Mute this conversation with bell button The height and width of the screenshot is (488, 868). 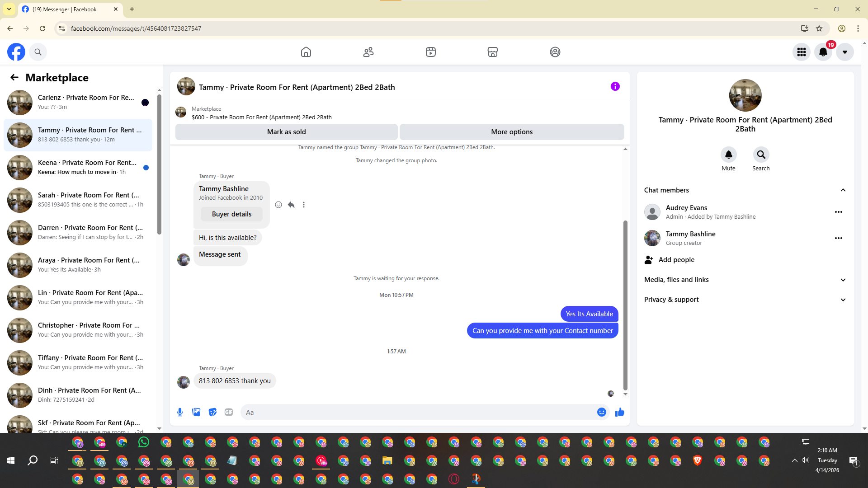[728, 155]
